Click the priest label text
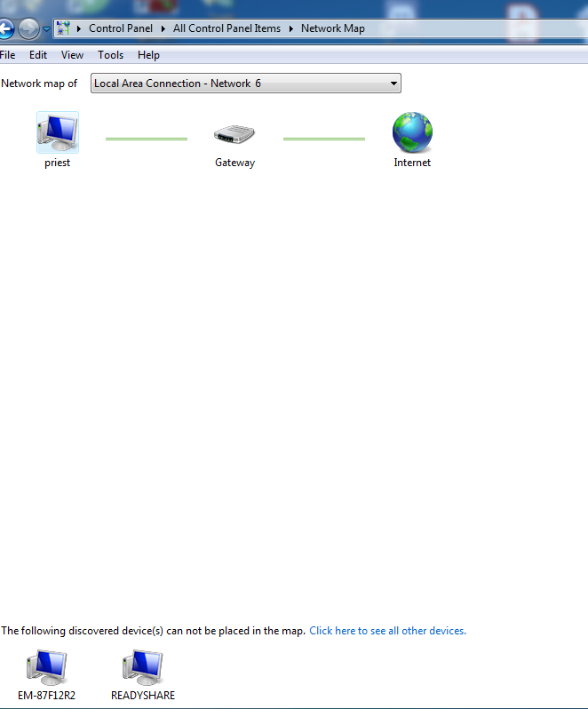588x709 pixels. tap(58, 163)
